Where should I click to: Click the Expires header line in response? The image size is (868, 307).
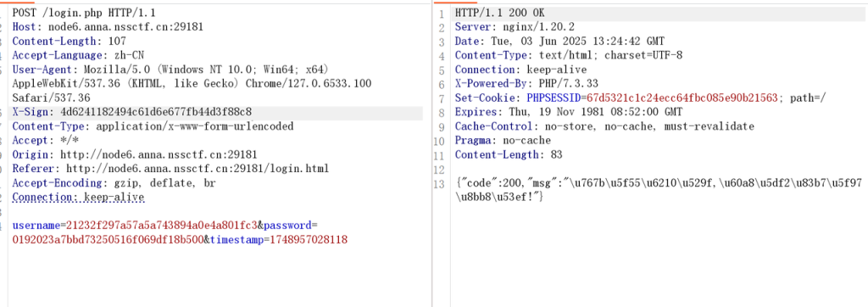click(569, 112)
